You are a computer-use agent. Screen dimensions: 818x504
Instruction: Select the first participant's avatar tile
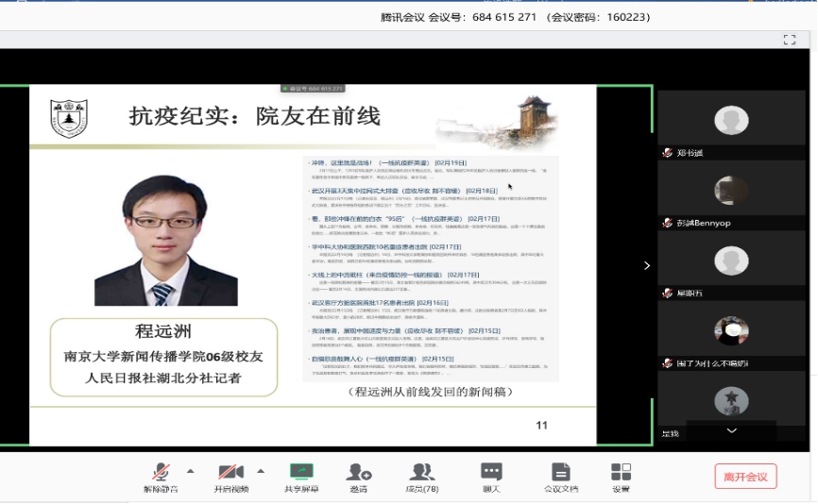pyautogui.click(x=731, y=120)
